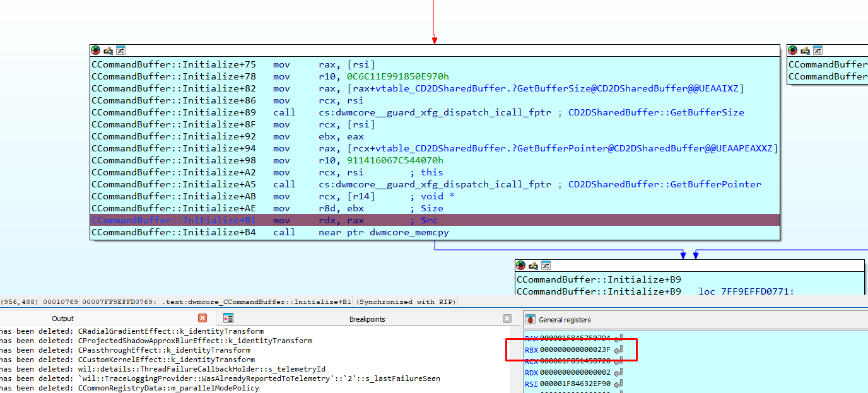Select the CProjectedShadowApproxBlurEffect output line
Viewport: 868px width, 393px height.
pos(156,341)
